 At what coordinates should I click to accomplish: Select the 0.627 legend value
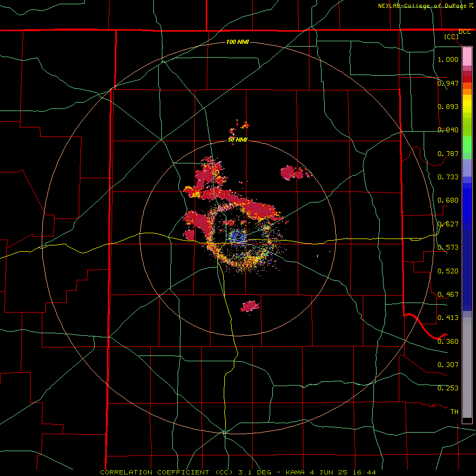pyautogui.click(x=448, y=224)
